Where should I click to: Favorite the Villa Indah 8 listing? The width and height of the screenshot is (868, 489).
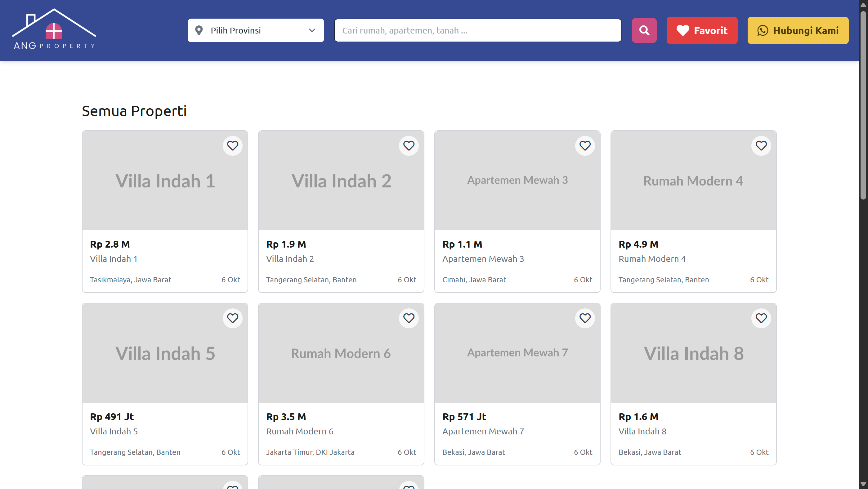(761, 318)
